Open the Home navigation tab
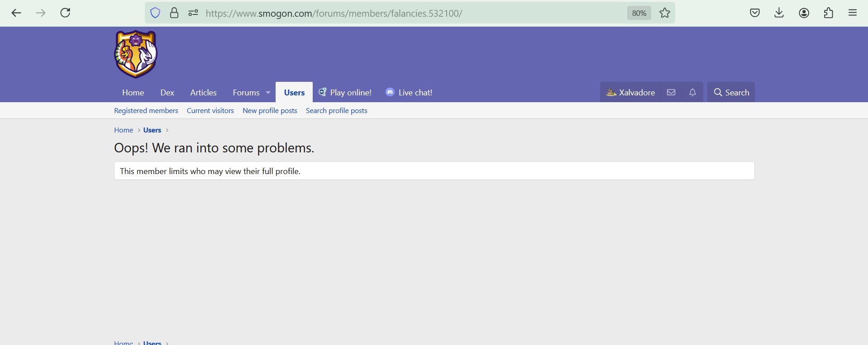Viewport: 868px width, 345px height. (133, 92)
